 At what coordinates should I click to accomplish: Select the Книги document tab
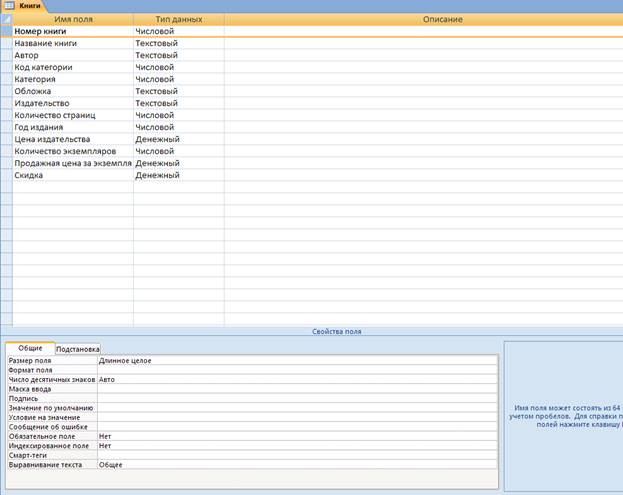tap(29, 6)
